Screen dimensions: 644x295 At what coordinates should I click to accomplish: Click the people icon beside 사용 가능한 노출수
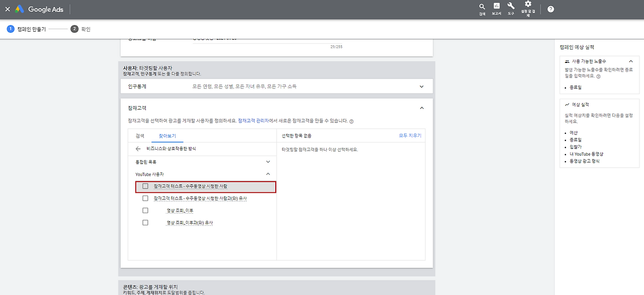(567, 61)
